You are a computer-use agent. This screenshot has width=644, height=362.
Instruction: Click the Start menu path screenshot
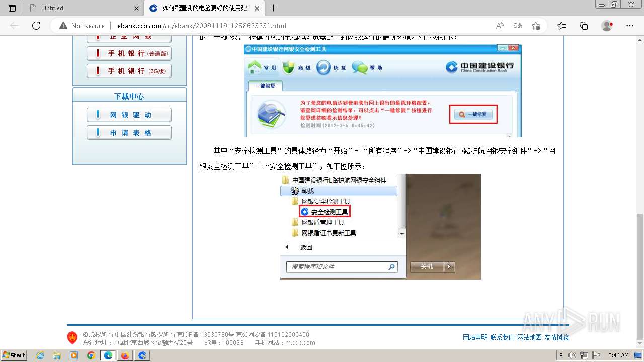[380, 227]
